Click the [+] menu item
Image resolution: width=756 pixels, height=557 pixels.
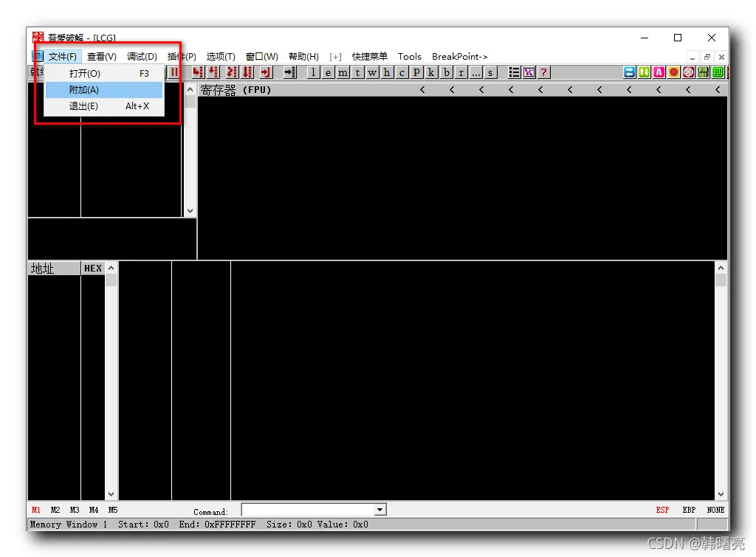336,56
